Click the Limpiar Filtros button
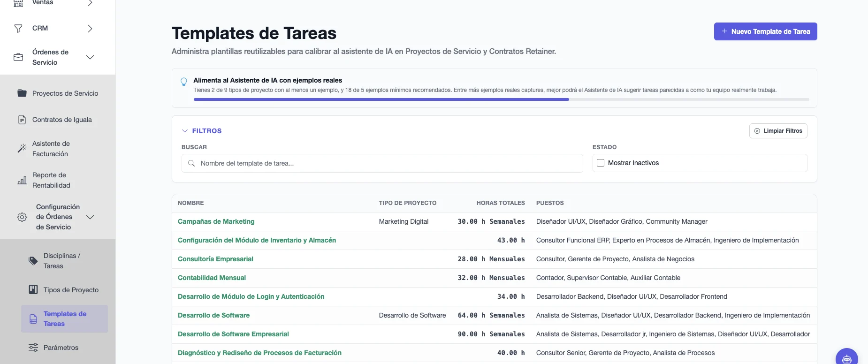The image size is (868, 364). (778, 131)
